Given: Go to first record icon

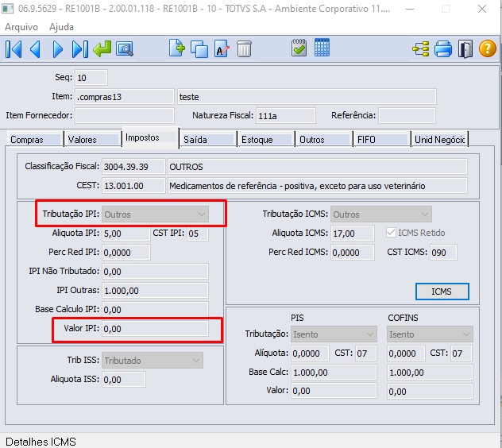Looking at the screenshot, I should pos(14,49).
